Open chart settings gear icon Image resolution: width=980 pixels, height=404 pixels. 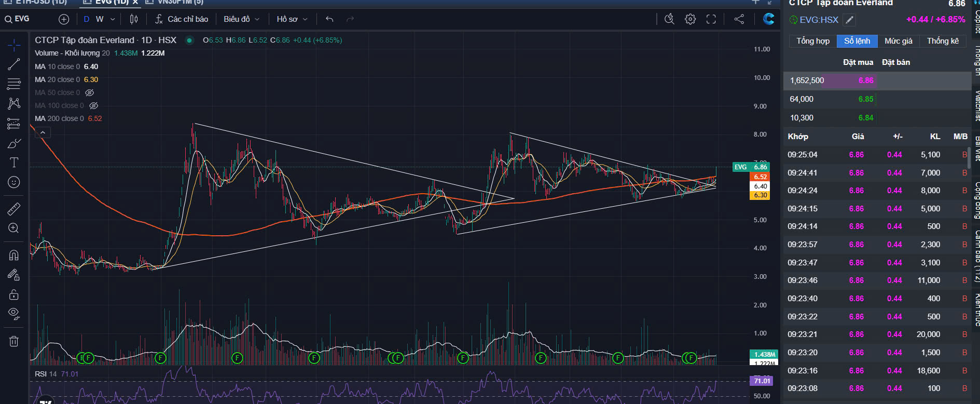click(690, 19)
